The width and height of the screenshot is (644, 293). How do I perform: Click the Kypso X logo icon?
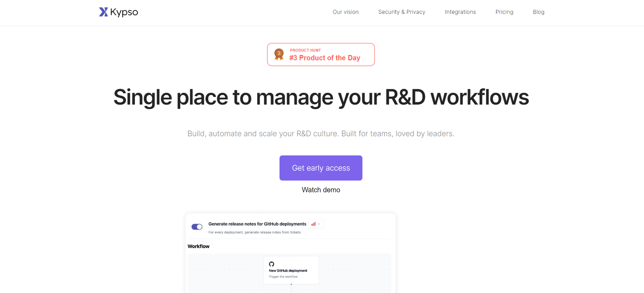coord(103,12)
